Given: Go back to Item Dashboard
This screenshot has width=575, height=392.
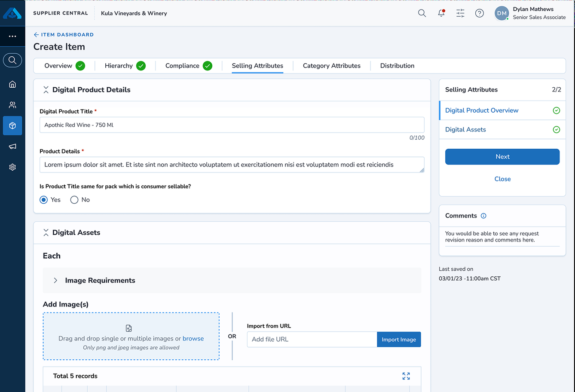Looking at the screenshot, I should [x=64, y=34].
